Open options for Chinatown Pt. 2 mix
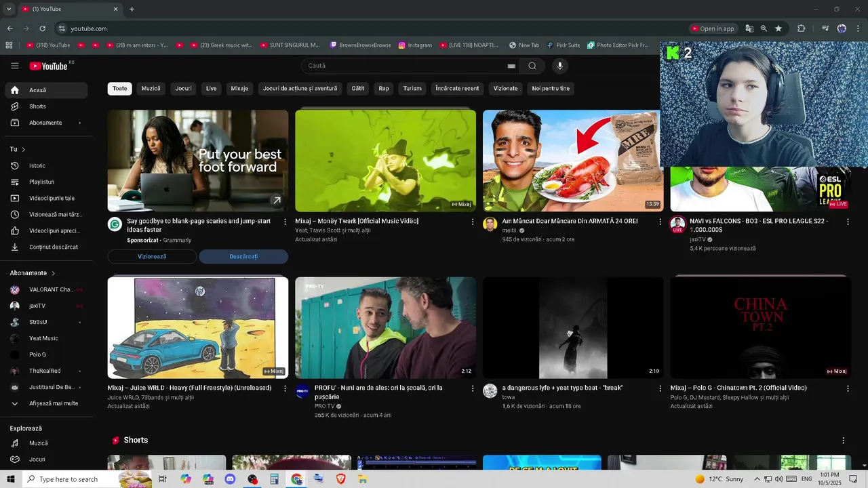Image resolution: width=868 pixels, height=488 pixels. pyautogui.click(x=848, y=388)
